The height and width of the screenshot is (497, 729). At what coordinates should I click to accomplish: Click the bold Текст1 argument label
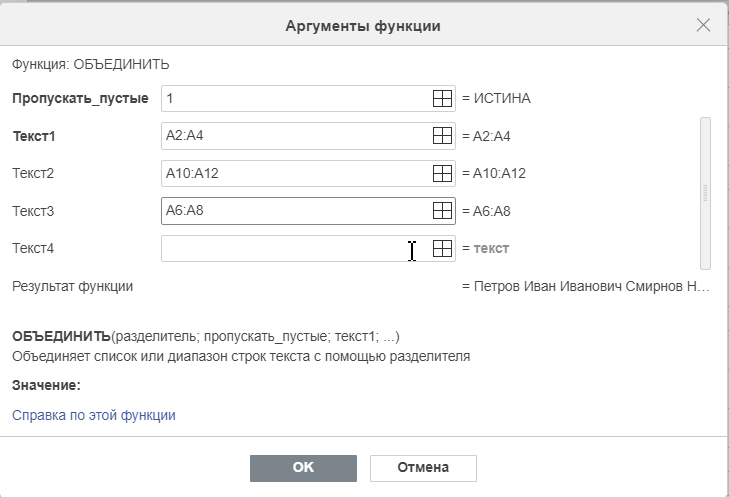point(33,136)
